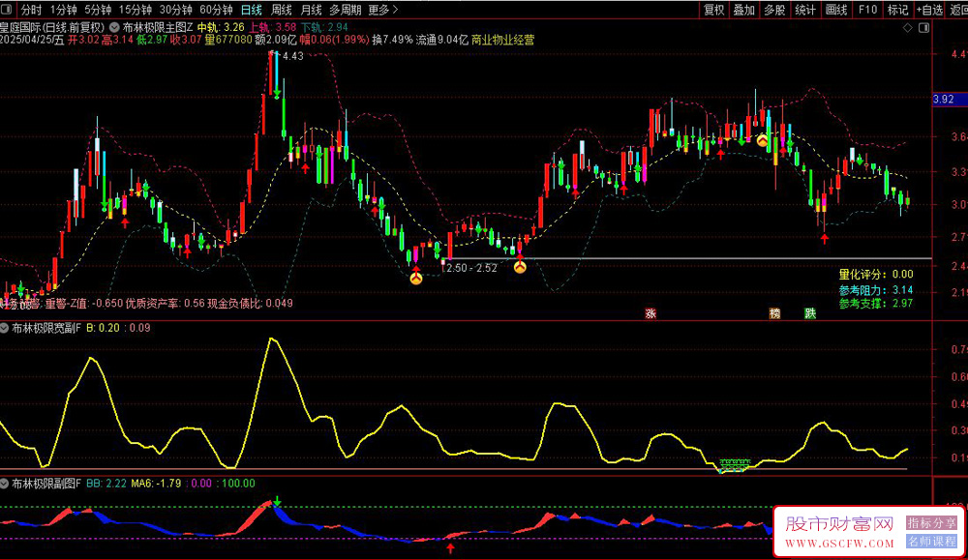Toggle the left sidebar panel icon
Viewport: 968px width, 560px height.
click(9, 10)
